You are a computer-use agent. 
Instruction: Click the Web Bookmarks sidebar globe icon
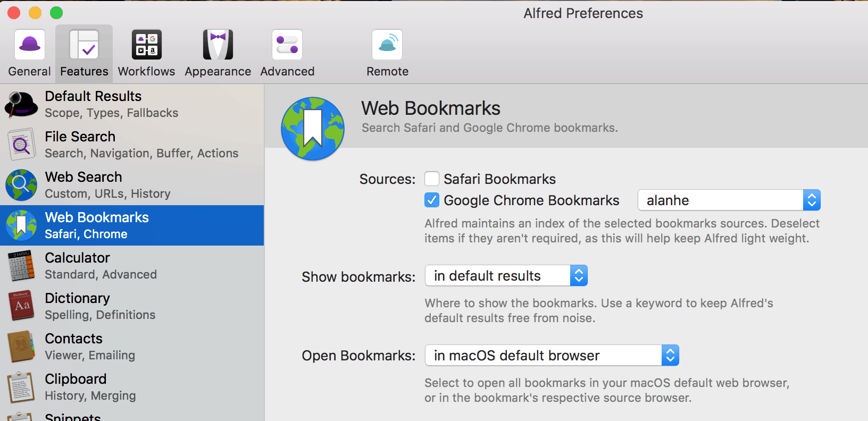(x=21, y=225)
